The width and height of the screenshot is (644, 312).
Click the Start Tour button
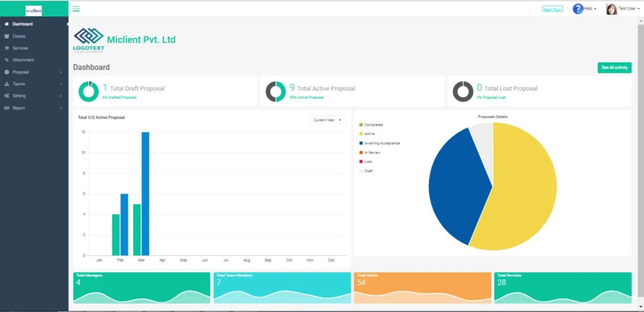pyautogui.click(x=552, y=9)
